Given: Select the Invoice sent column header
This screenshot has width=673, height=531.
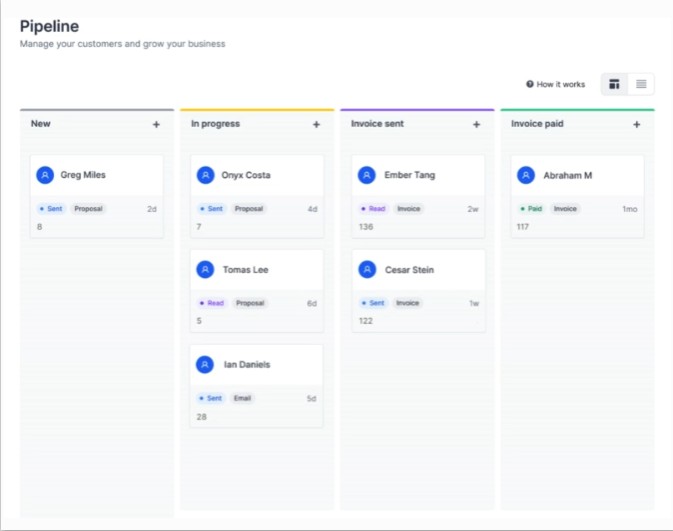Looking at the screenshot, I should pyautogui.click(x=378, y=124).
